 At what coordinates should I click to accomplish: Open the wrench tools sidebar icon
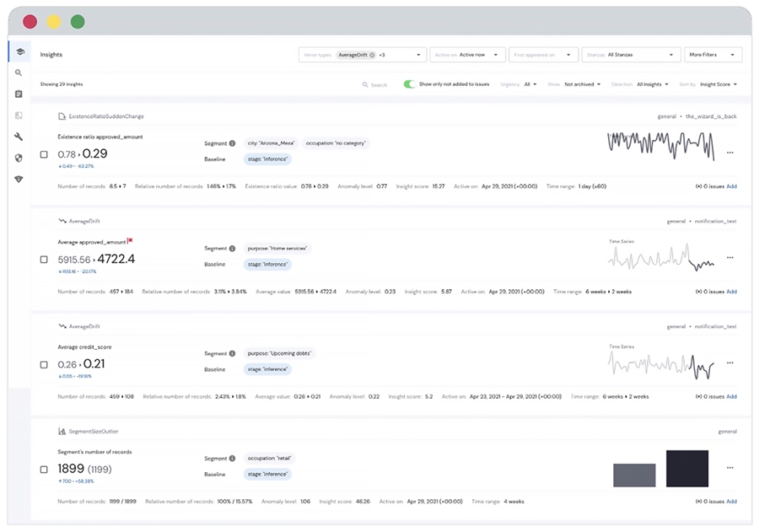pos(19,137)
